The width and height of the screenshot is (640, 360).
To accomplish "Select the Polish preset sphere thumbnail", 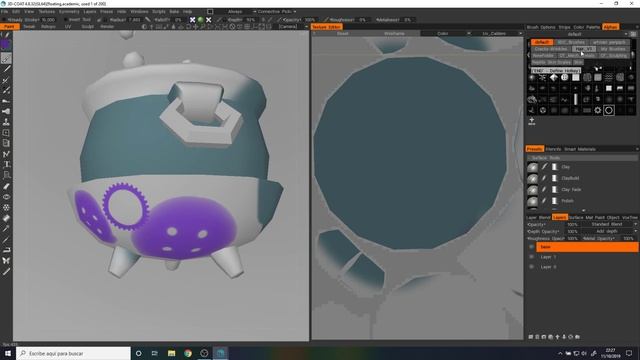I will click(532, 201).
